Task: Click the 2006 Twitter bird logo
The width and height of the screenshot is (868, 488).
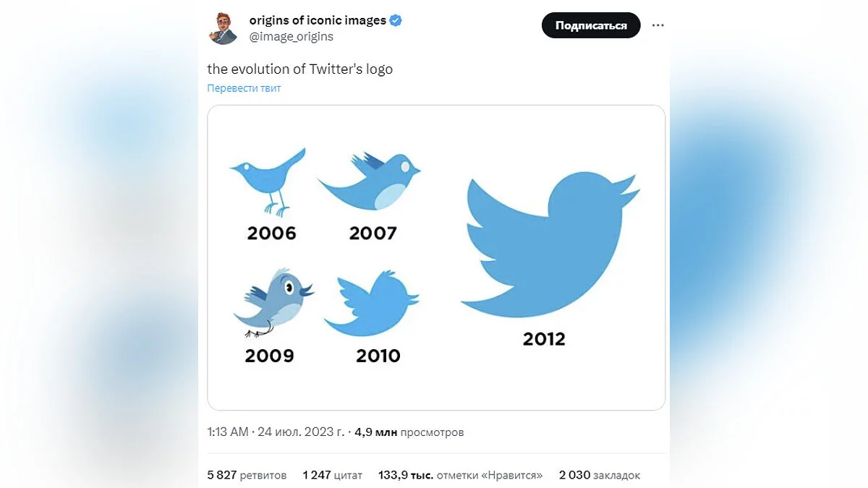Action: pos(269,182)
